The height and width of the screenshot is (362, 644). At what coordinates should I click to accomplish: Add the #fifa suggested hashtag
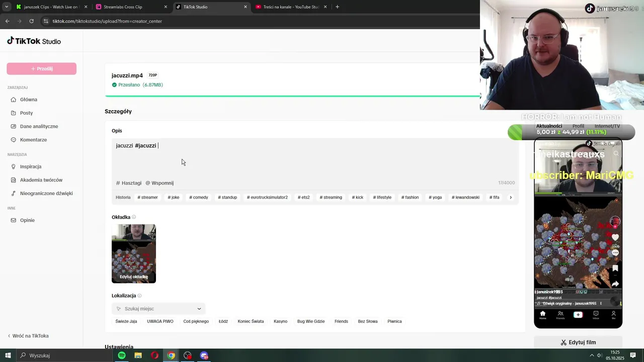coord(494,197)
